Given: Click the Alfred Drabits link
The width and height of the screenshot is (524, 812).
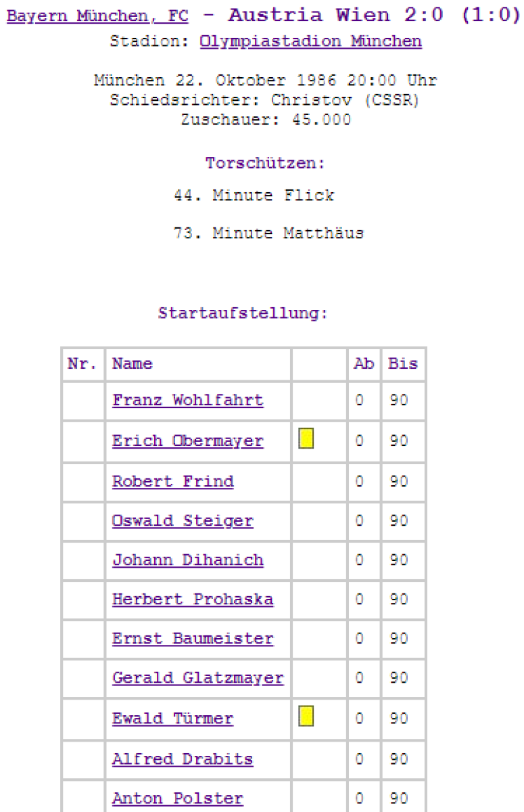Looking at the screenshot, I should point(183,759).
